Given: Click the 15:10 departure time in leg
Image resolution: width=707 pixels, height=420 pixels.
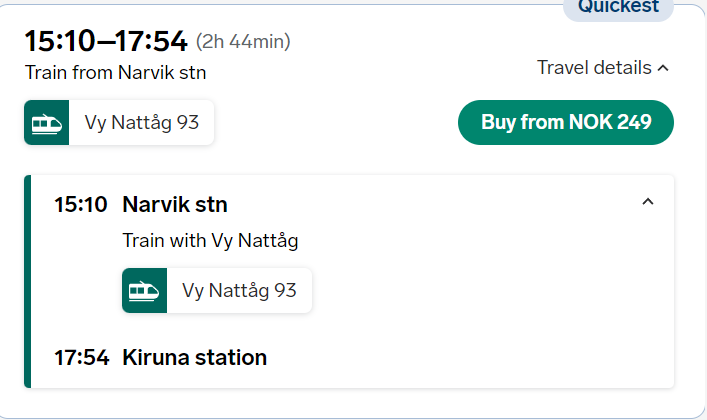Looking at the screenshot, I should 81,204.
